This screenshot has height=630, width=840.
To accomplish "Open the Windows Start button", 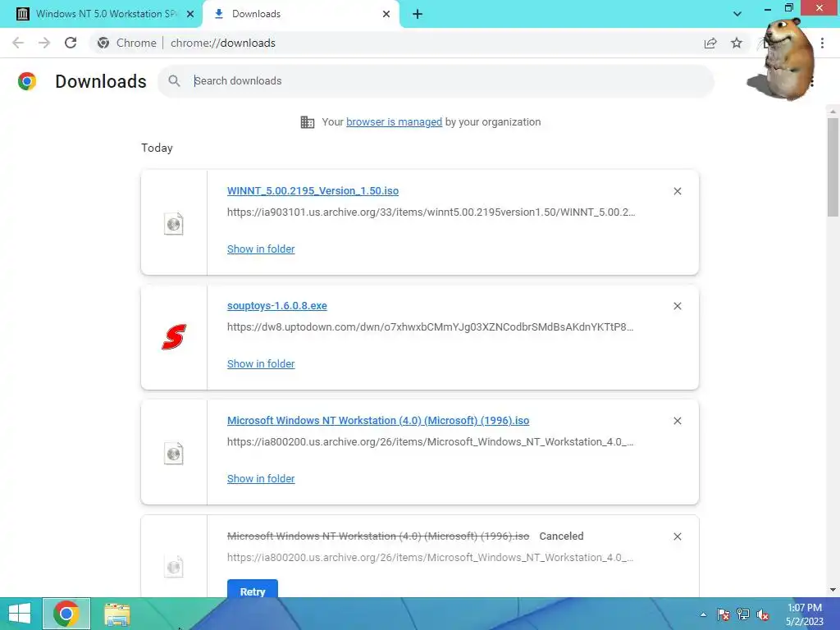I will click(20, 614).
